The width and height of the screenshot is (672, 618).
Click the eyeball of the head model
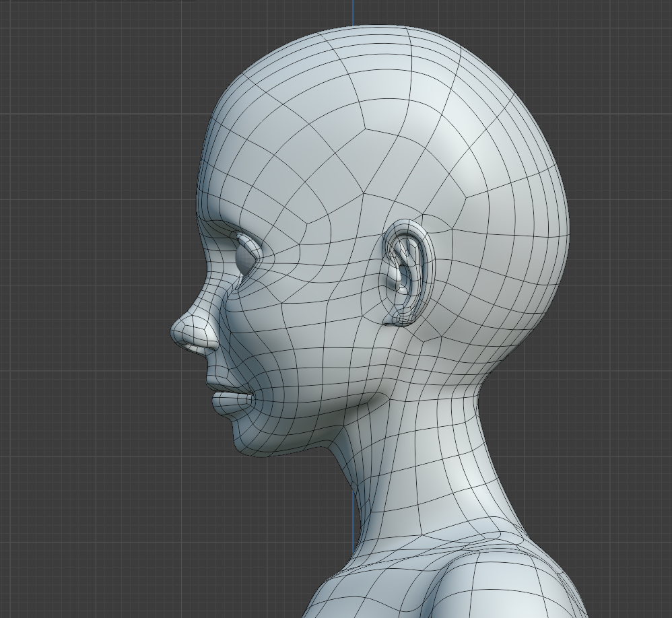[x=245, y=260]
